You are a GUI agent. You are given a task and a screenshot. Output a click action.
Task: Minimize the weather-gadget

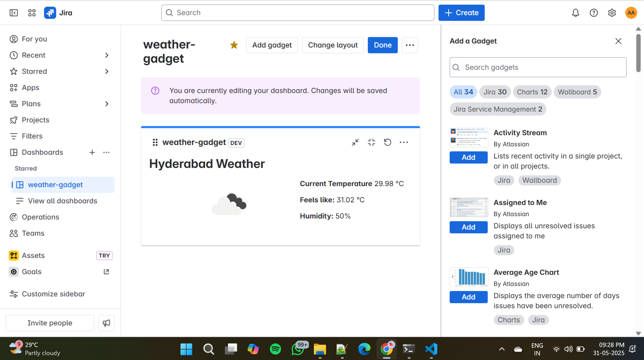(x=355, y=142)
